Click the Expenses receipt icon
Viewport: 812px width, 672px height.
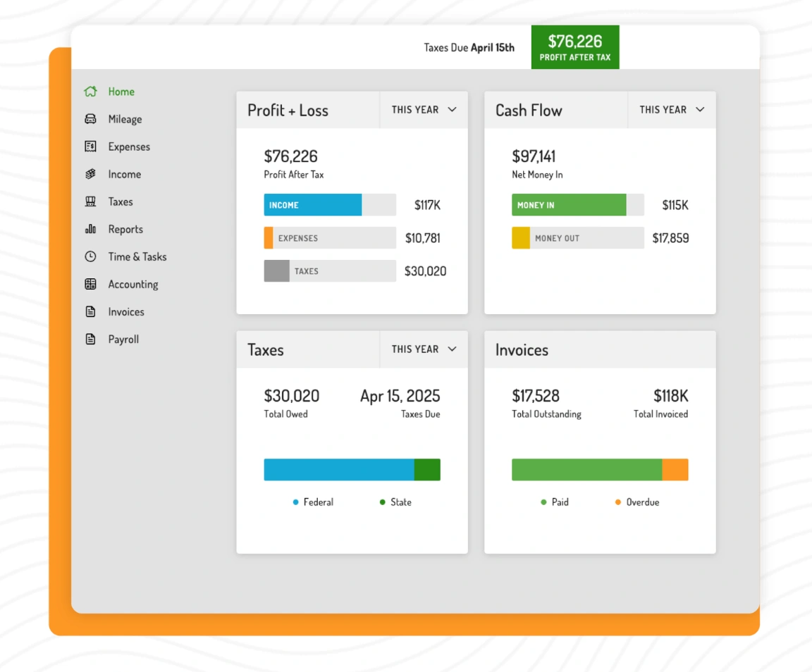(x=91, y=147)
